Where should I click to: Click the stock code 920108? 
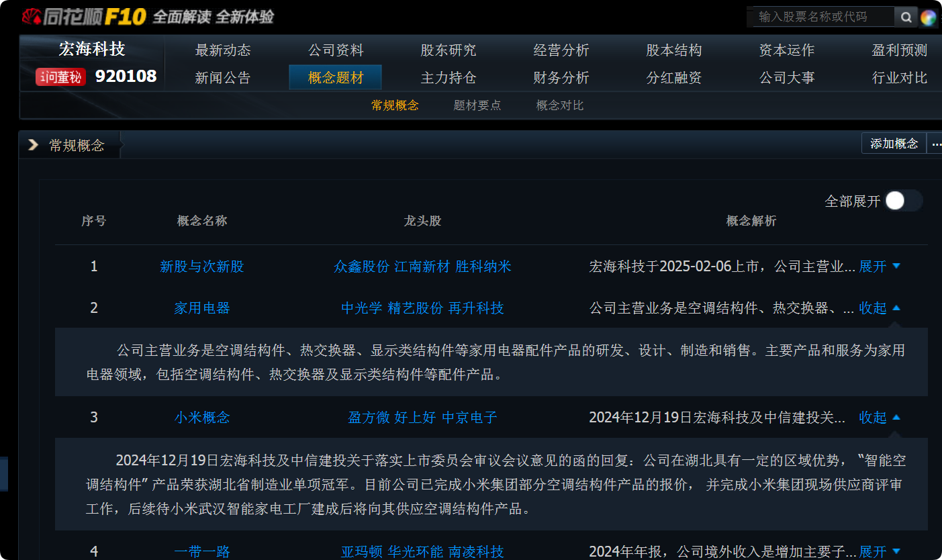pos(126,77)
